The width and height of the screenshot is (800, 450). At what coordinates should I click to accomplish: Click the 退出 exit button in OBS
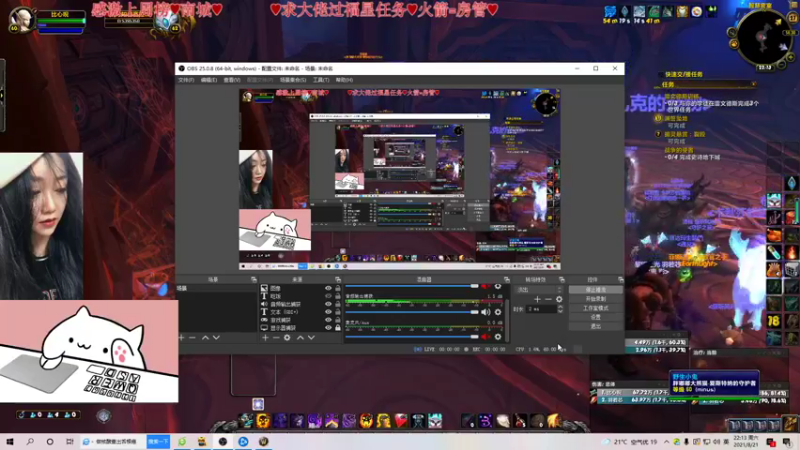click(x=595, y=327)
